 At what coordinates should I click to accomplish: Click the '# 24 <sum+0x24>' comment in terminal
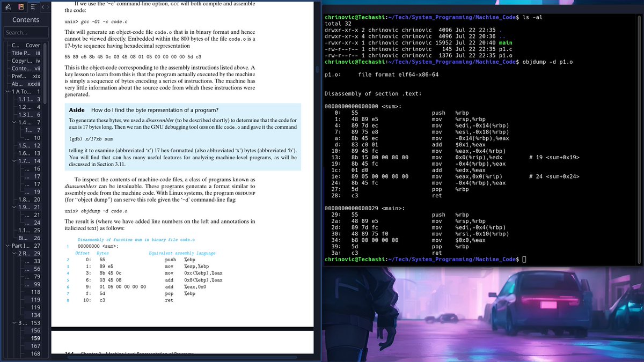[x=554, y=176]
